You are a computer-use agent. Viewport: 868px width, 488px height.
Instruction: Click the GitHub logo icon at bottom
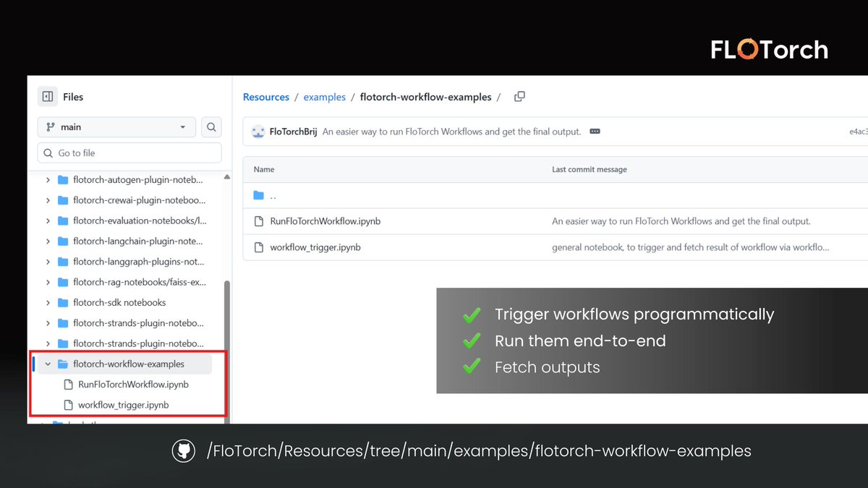[184, 451]
